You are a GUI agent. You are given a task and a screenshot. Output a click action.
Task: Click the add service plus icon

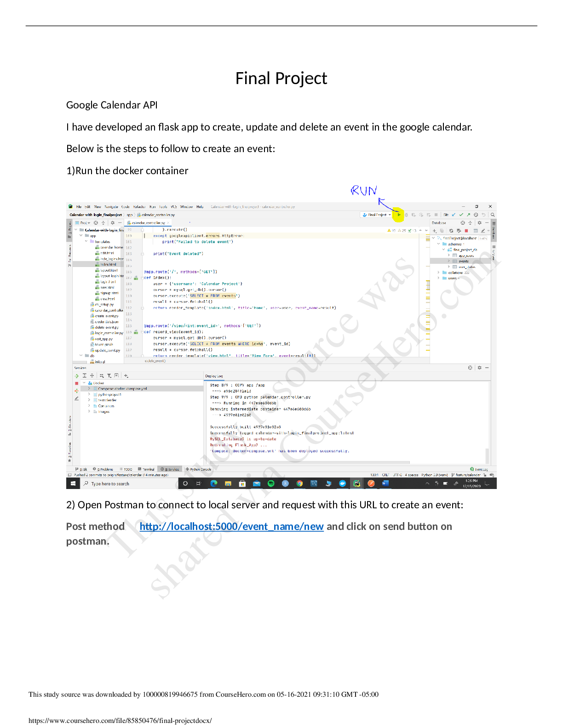(x=126, y=375)
